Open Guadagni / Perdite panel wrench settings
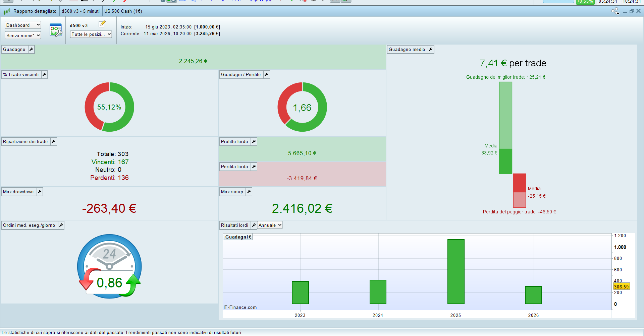This screenshot has height=336, width=644. click(266, 75)
